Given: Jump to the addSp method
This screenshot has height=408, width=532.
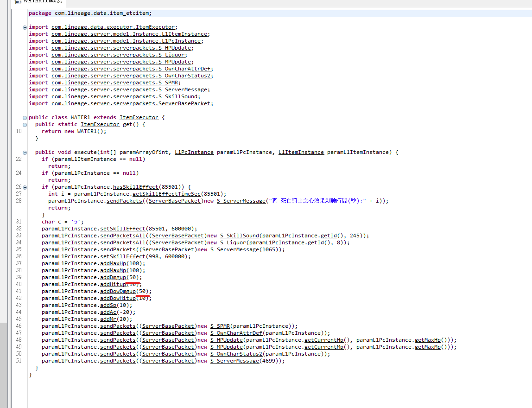Looking at the screenshot, I should click(x=108, y=305).
